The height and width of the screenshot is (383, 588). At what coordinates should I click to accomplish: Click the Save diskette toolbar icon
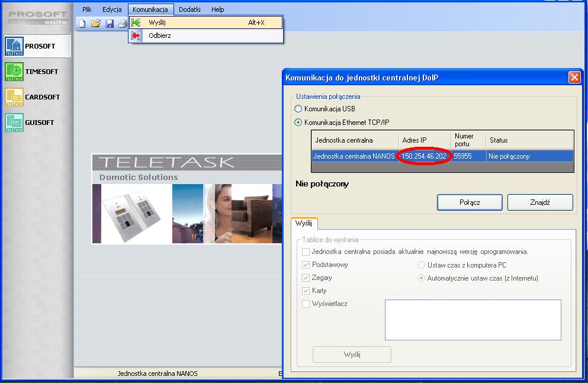110,24
